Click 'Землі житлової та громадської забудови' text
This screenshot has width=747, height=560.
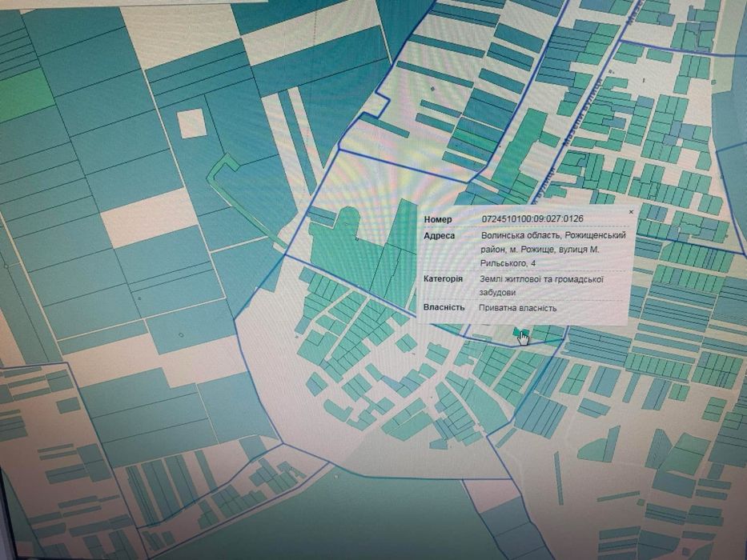point(542,286)
